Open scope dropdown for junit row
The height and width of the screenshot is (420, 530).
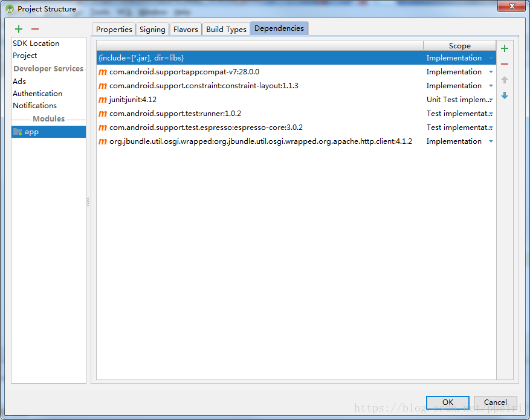coord(491,100)
